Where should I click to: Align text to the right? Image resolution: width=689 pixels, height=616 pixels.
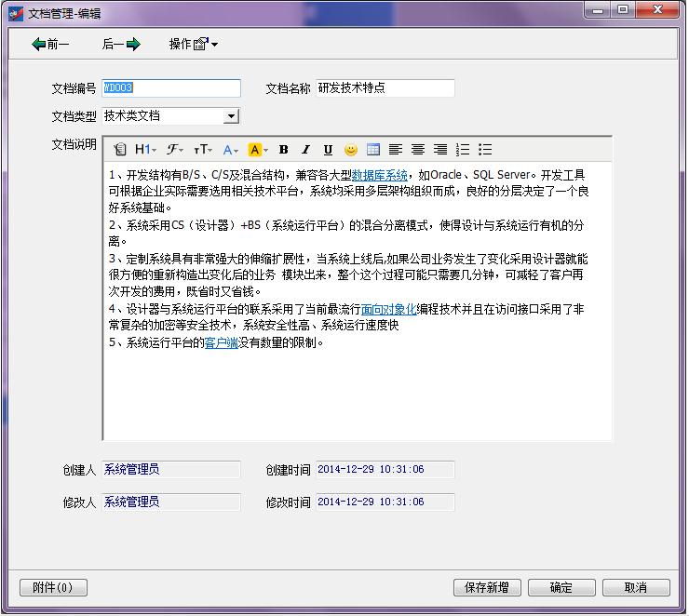[440, 149]
